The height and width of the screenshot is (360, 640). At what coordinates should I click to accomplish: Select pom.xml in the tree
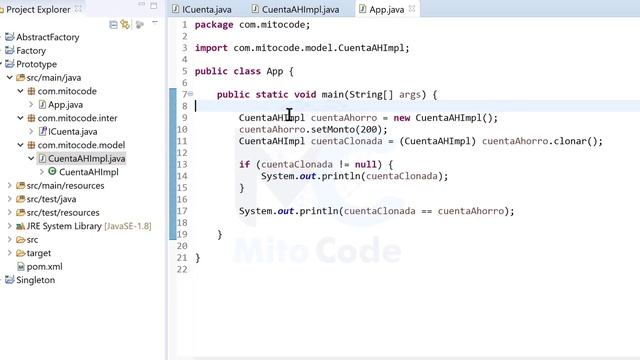click(x=44, y=267)
